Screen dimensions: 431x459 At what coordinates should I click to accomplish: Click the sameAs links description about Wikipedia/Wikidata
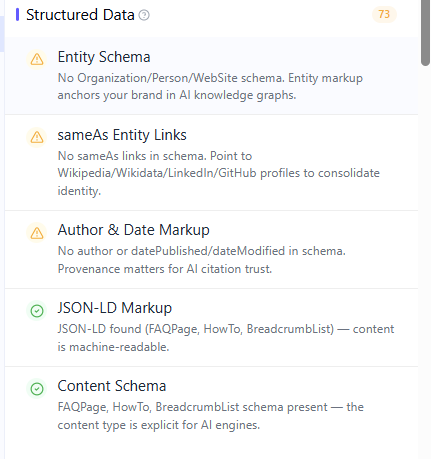click(219, 173)
